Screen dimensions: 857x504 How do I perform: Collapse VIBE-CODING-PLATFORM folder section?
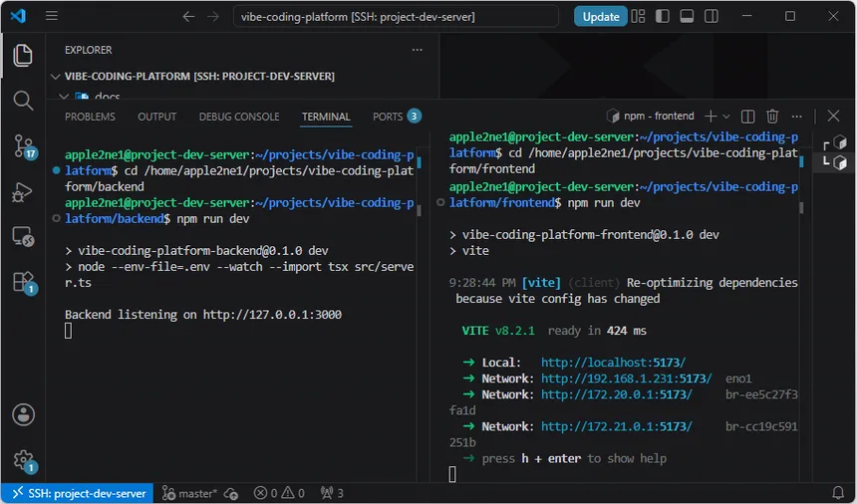click(x=55, y=77)
